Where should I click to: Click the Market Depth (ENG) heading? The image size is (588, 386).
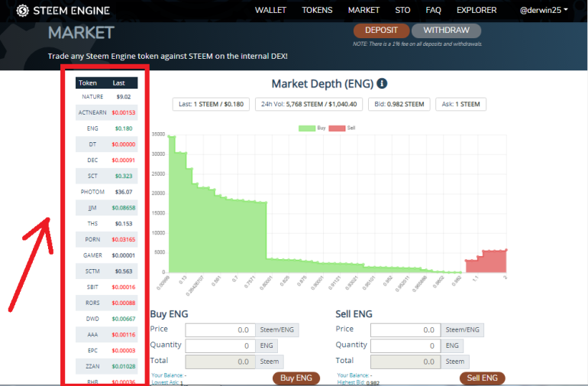(x=322, y=83)
